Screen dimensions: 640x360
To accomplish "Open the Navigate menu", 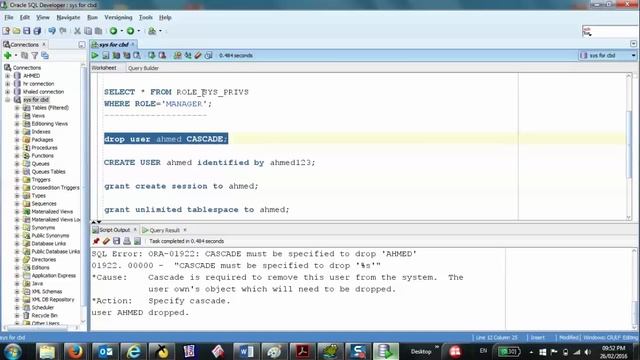I will 68,18.
